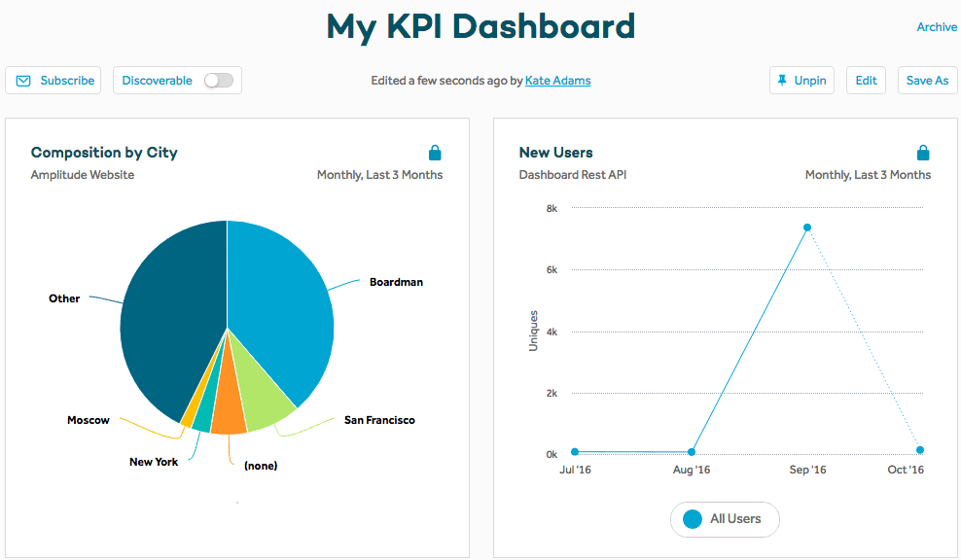This screenshot has width=961, height=560.
Task: Open the Amplitude Website source selector
Action: pos(83,175)
